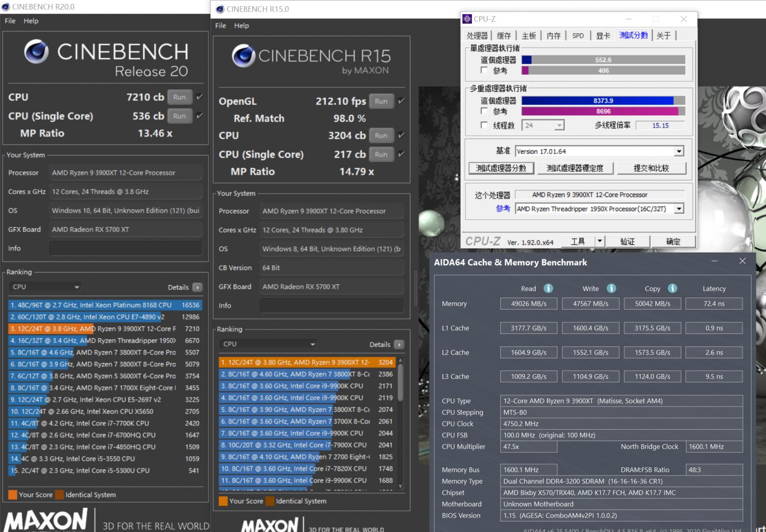Screen dimensions: 766x532
Task: Click CPU-Z title bar app icon
Action: (x=467, y=19)
